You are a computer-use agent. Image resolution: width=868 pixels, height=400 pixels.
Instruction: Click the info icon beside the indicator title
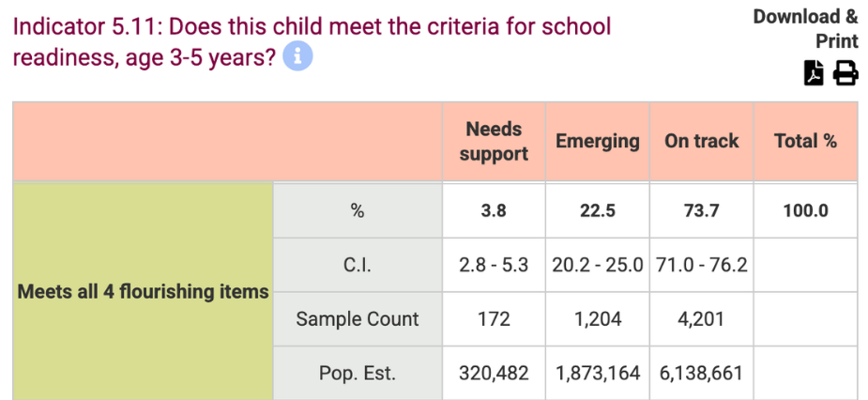(297, 56)
